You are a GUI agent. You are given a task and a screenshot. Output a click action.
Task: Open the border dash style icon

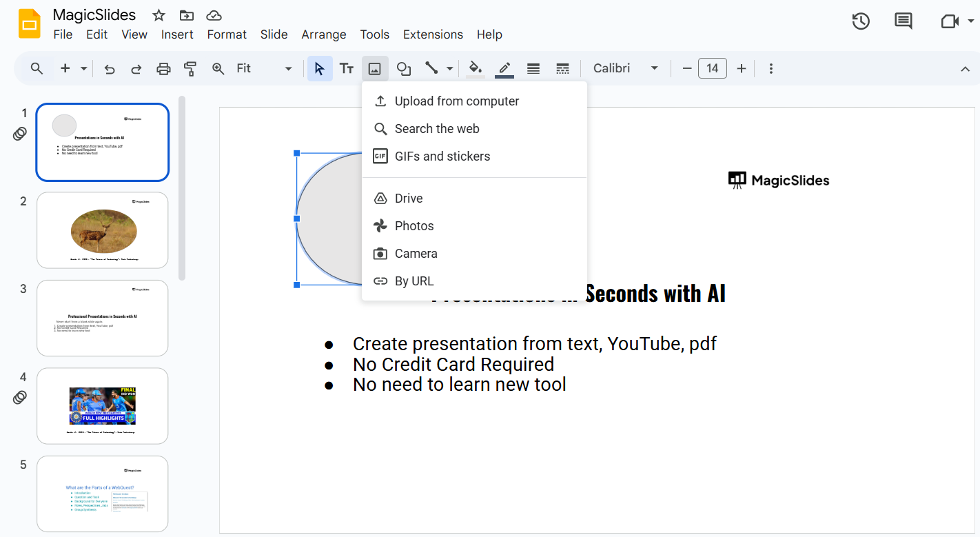[x=562, y=69]
